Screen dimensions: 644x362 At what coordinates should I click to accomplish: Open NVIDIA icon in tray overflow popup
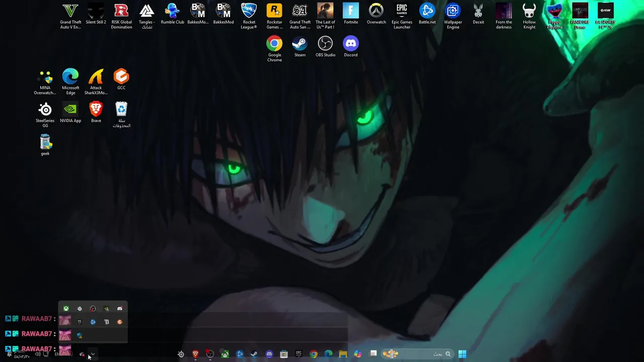click(x=106, y=309)
